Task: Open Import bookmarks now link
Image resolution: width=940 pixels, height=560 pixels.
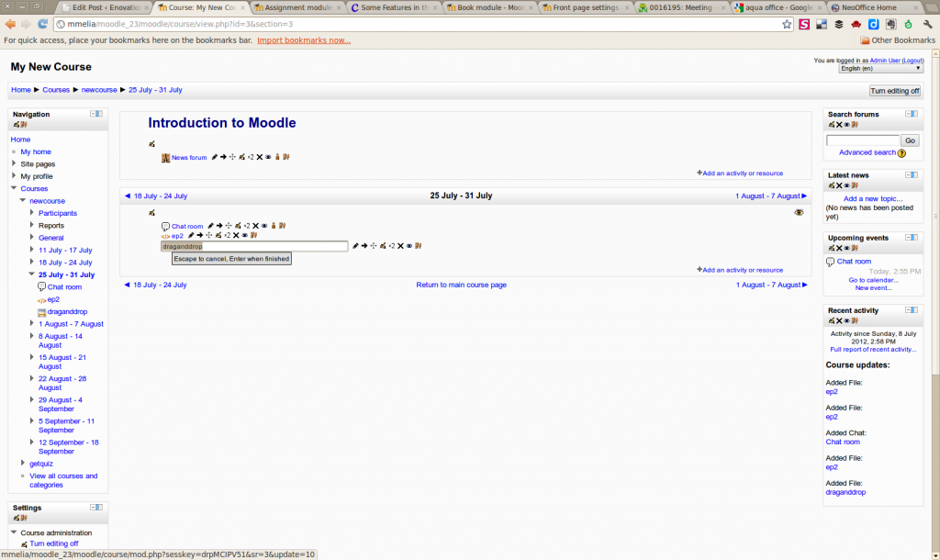Action: [304, 40]
